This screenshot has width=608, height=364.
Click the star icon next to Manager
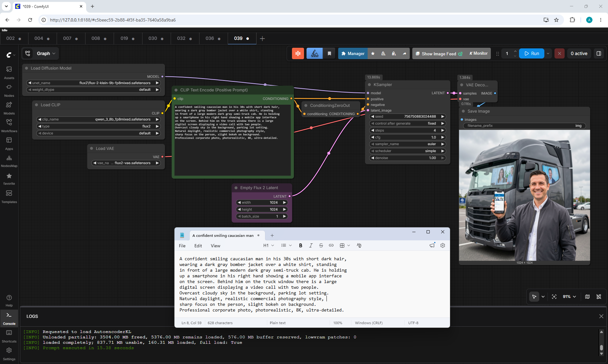point(373,53)
